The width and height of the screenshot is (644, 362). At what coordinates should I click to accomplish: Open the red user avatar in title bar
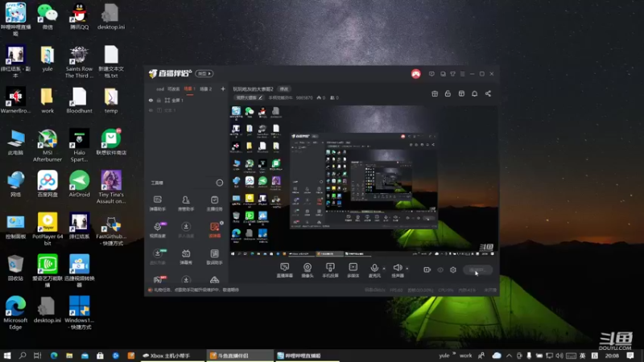(x=416, y=74)
